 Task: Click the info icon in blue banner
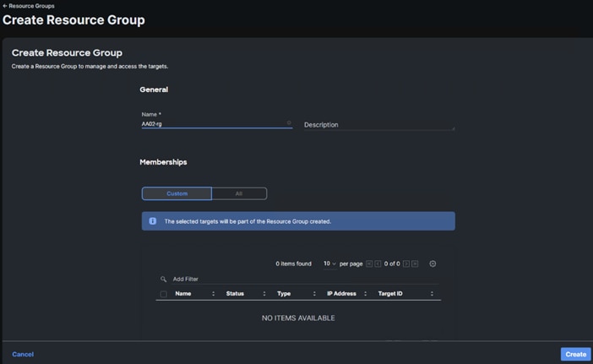[x=152, y=221]
